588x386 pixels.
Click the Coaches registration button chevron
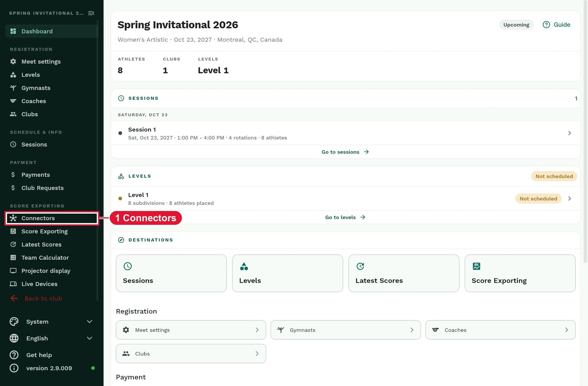pyautogui.click(x=567, y=330)
